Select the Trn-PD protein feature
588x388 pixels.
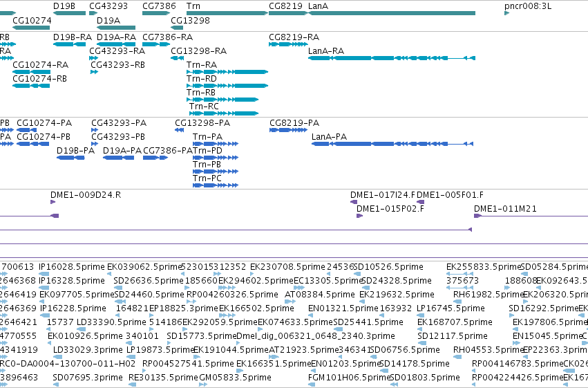coord(216,158)
